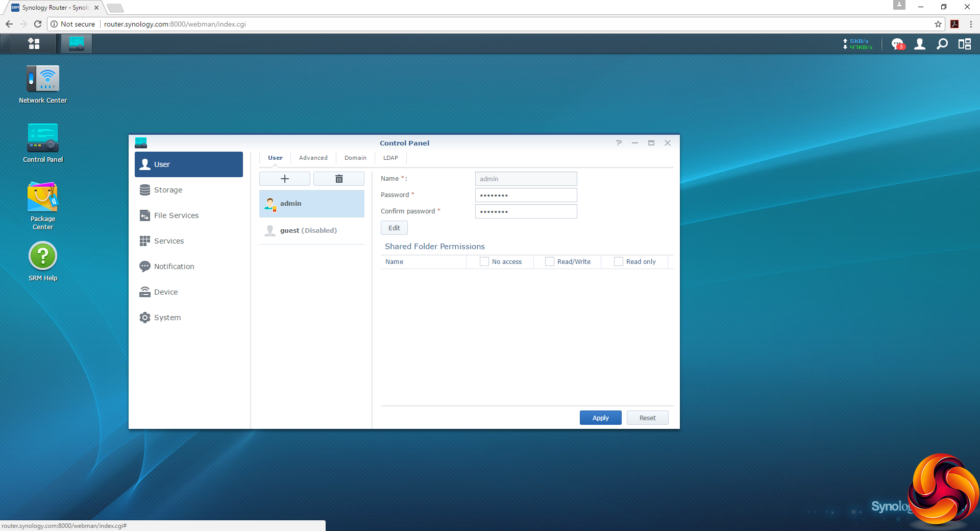Check the No access checkbox
The height and width of the screenshot is (531, 980).
tap(484, 261)
